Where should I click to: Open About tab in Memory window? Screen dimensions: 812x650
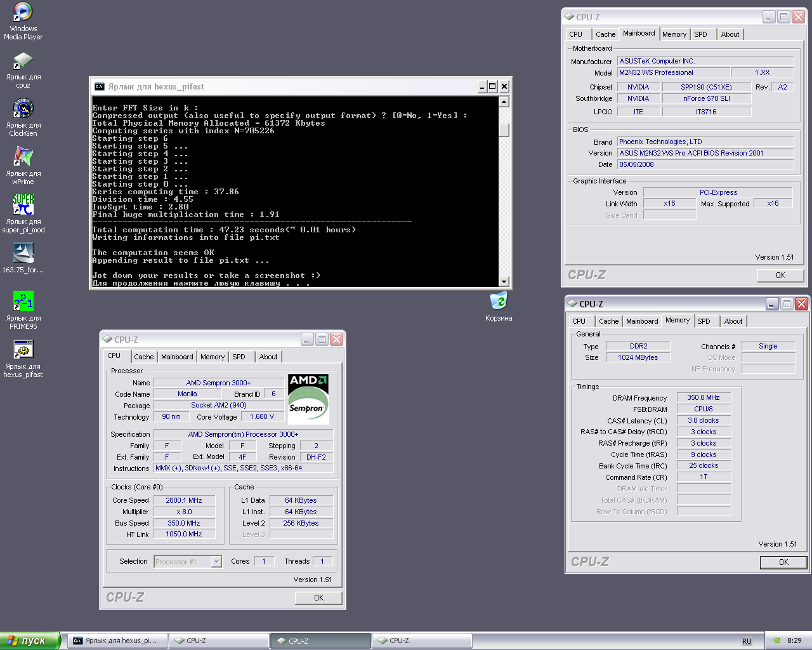[733, 321]
